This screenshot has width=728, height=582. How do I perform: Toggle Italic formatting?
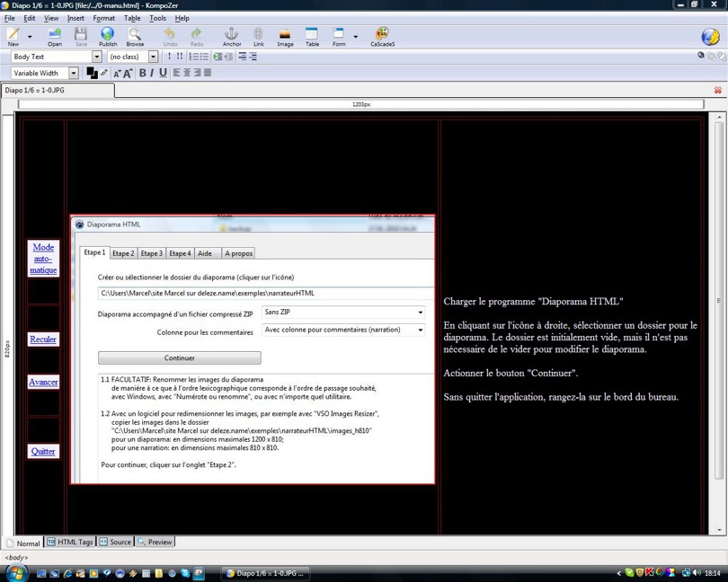(x=152, y=73)
